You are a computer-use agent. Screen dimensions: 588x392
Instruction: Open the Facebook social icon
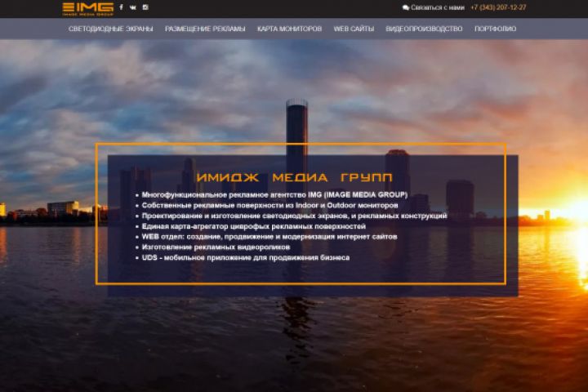pyautogui.click(x=121, y=7)
